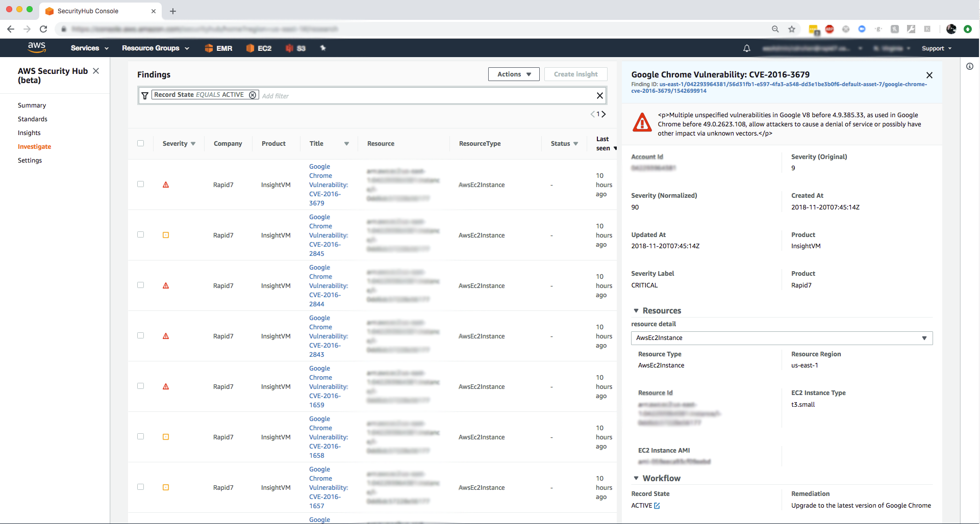The width and height of the screenshot is (980, 524).
Task: Select all findings header checkbox
Action: click(x=140, y=143)
